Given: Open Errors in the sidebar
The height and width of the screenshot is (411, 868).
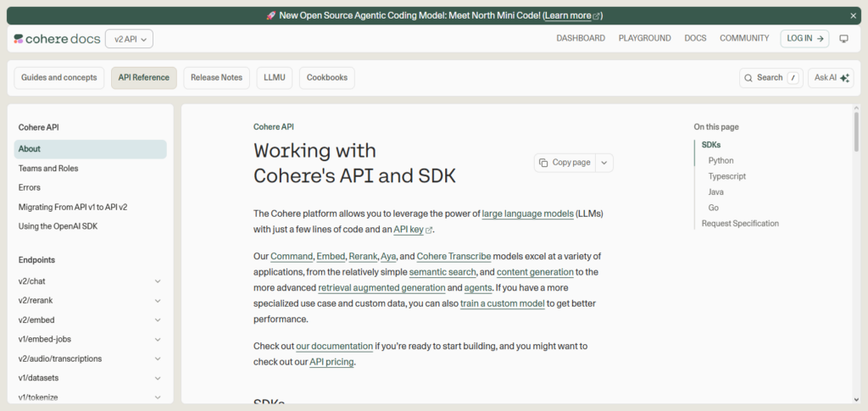Looking at the screenshot, I should (x=30, y=187).
